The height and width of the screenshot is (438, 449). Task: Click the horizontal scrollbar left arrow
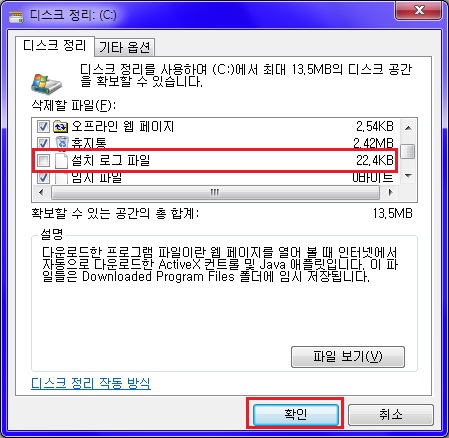pyautogui.click(x=41, y=192)
